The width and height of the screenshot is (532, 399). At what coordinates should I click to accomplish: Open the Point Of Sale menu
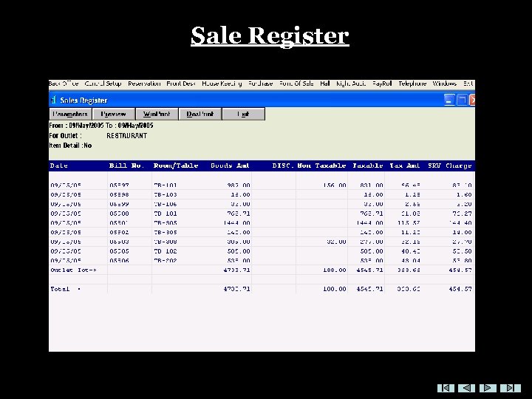coord(296,83)
